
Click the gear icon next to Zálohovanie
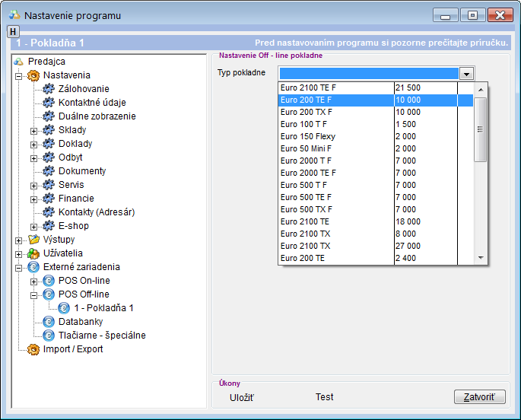[49, 89]
